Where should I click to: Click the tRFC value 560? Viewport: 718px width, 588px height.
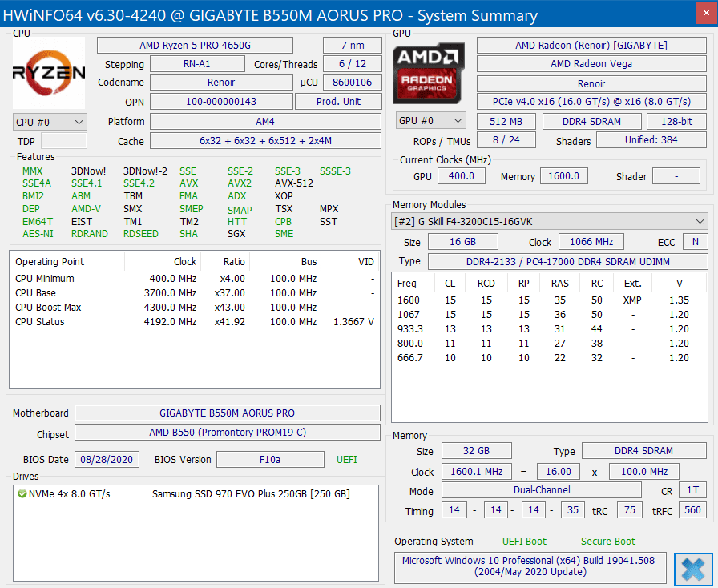(692, 510)
